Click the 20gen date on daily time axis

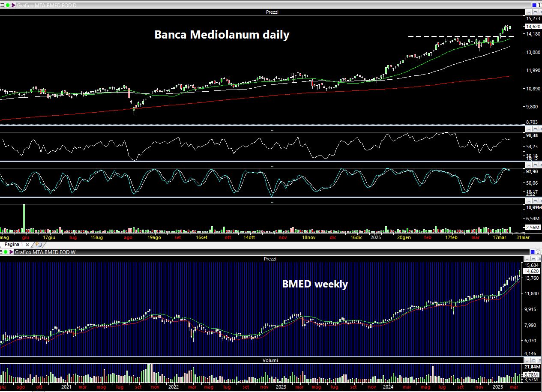tap(404, 237)
